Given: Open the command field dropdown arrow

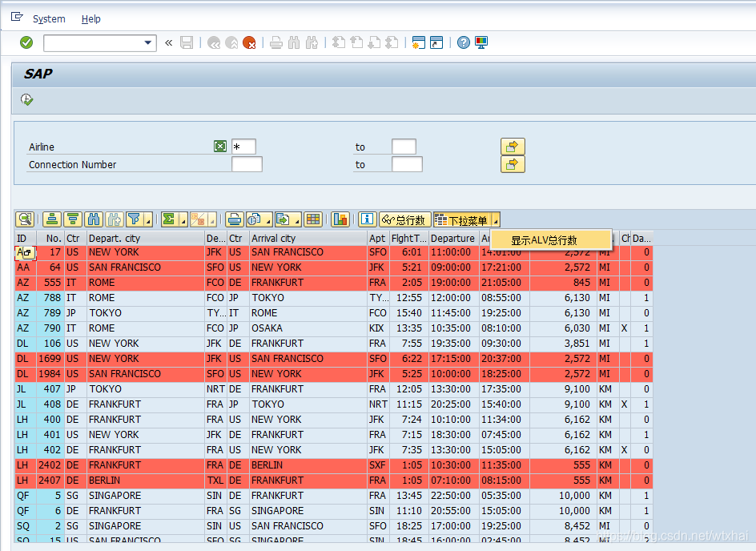Looking at the screenshot, I should pyautogui.click(x=147, y=43).
